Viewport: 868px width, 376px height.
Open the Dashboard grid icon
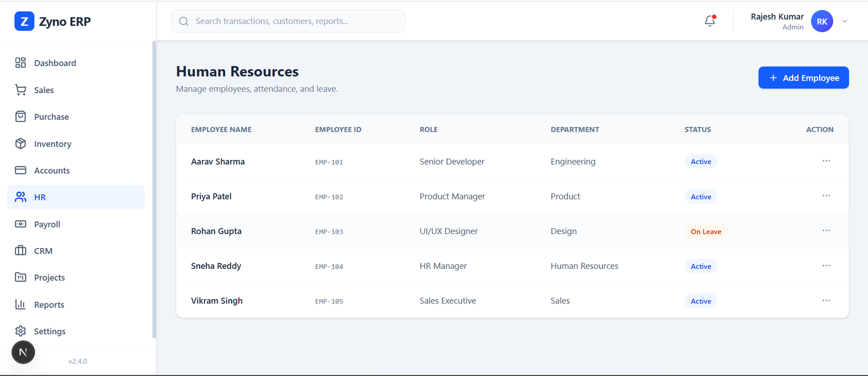pyautogui.click(x=21, y=63)
